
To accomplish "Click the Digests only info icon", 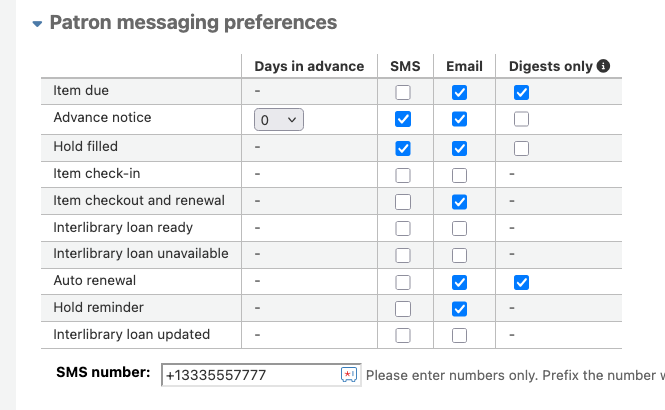I will pos(603,66).
